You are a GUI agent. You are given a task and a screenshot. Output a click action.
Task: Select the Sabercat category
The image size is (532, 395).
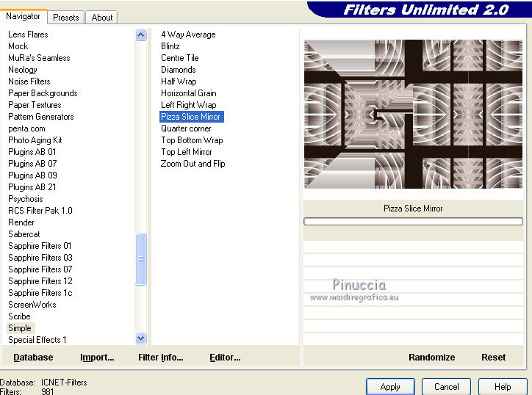tap(24, 234)
